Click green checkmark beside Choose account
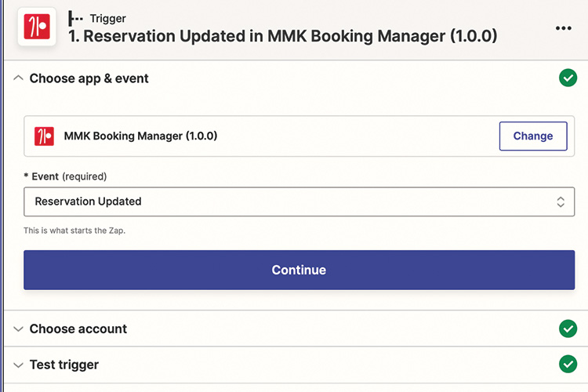The width and height of the screenshot is (588, 392). 568,328
